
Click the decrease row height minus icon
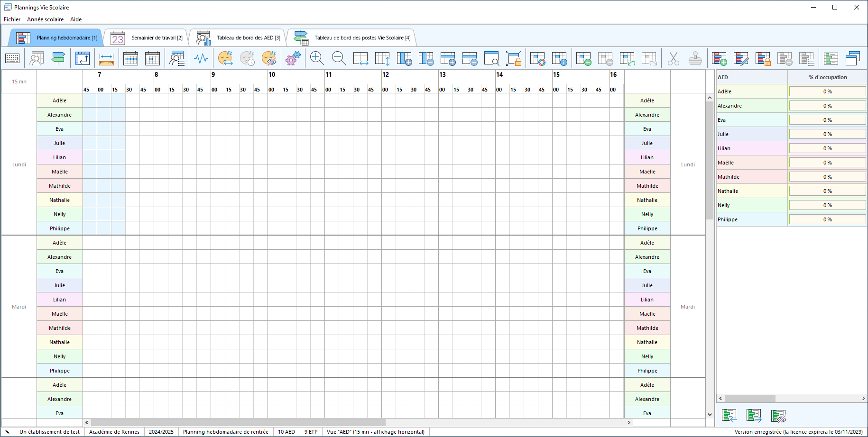470,58
